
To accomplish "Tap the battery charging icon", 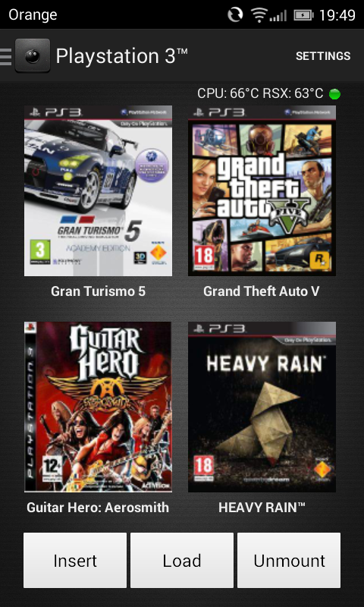I will click(303, 15).
